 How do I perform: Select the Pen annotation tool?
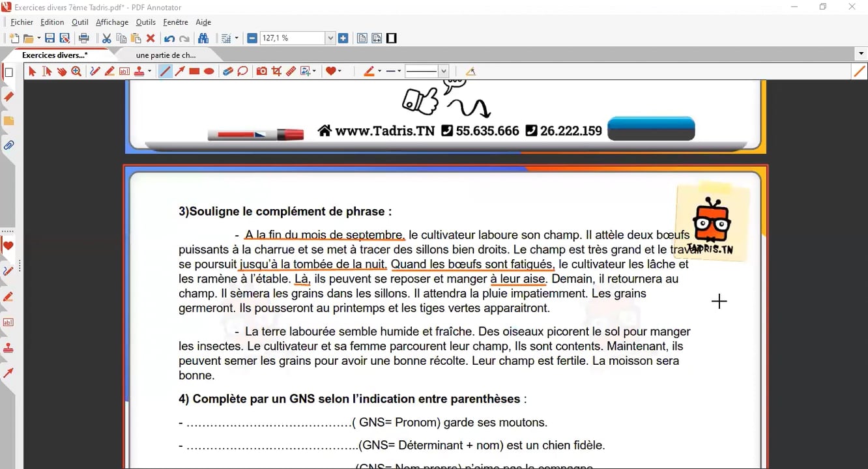tap(95, 72)
